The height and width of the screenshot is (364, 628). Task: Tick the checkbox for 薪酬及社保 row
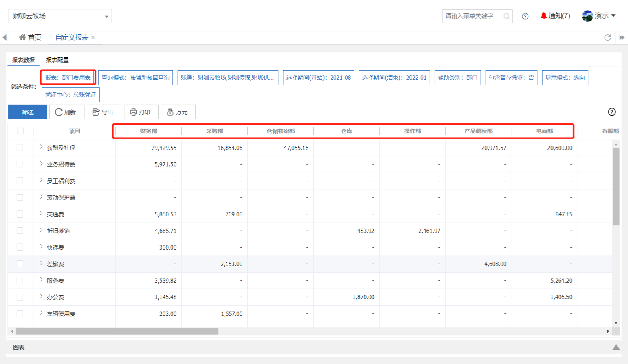pyautogui.click(x=20, y=148)
